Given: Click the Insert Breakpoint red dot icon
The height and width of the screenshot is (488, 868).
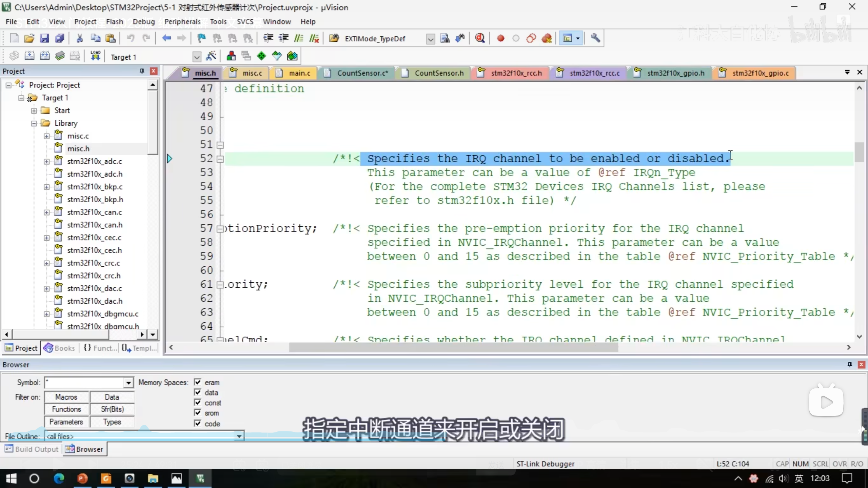Looking at the screenshot, I should pyautogui.click(x=500, y=38).
